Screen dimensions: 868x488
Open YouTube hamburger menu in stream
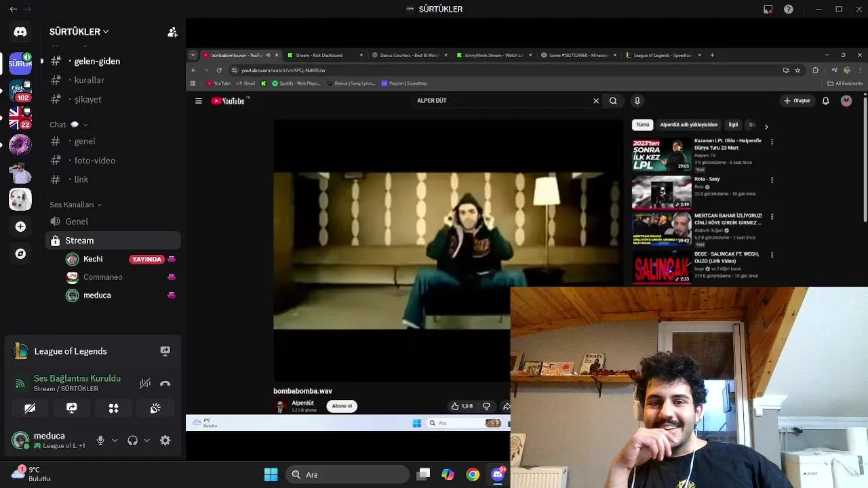click(x=199, y=101)
